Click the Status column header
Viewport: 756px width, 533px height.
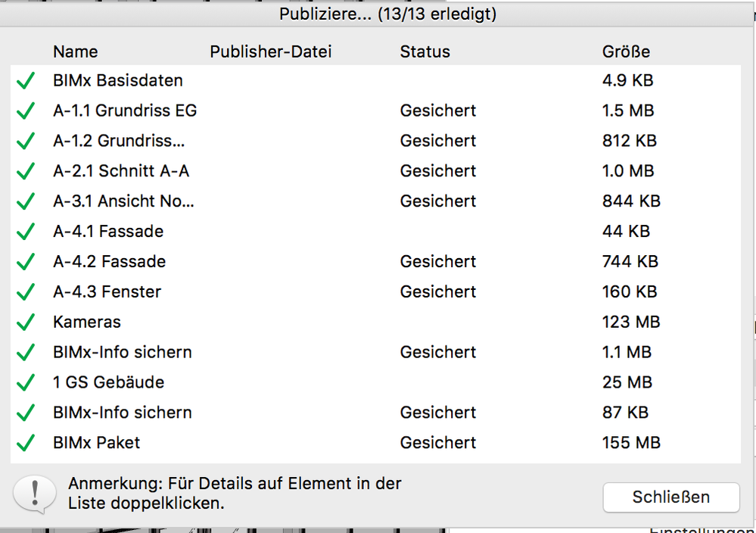[425, 51]
